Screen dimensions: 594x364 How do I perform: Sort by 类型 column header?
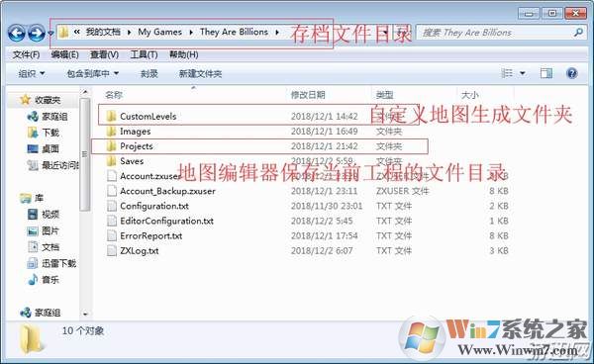(384, 95)
